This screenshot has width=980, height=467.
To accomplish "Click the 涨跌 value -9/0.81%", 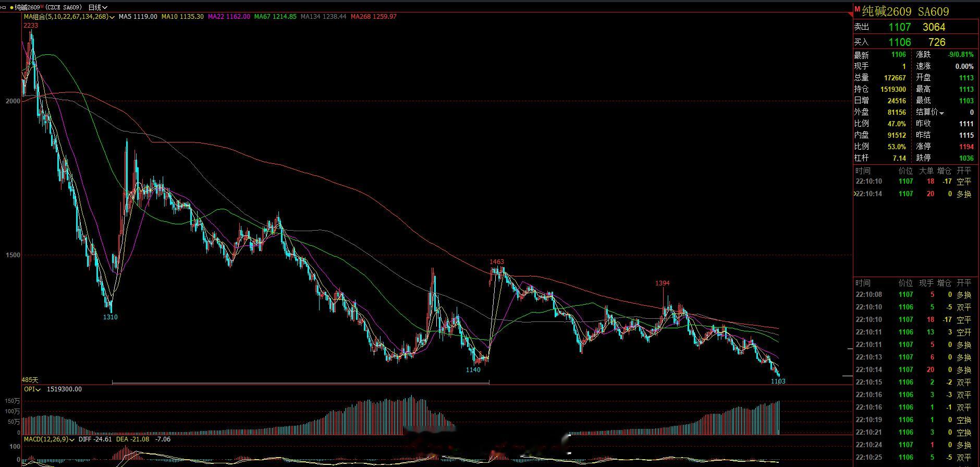I will (961, 55).
